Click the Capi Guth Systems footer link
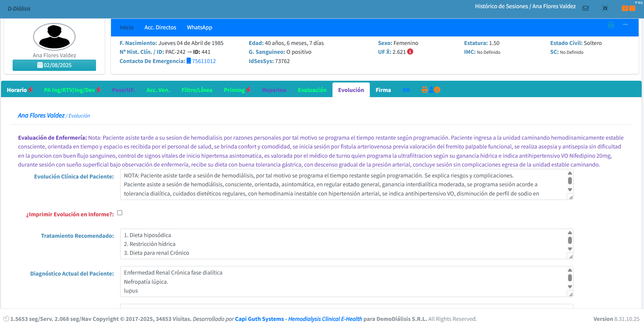This screenshot has height=327, width=644. point(259,319)
